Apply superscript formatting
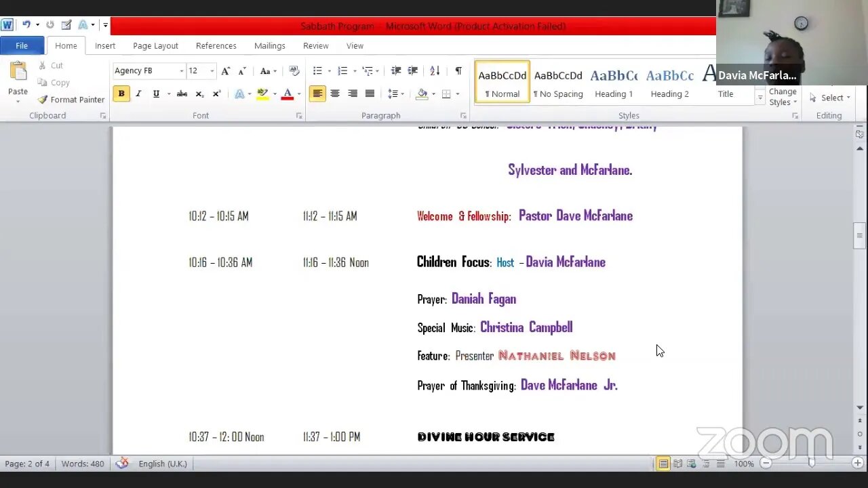This screenshot has width=868, height=488. coord(216,94)
